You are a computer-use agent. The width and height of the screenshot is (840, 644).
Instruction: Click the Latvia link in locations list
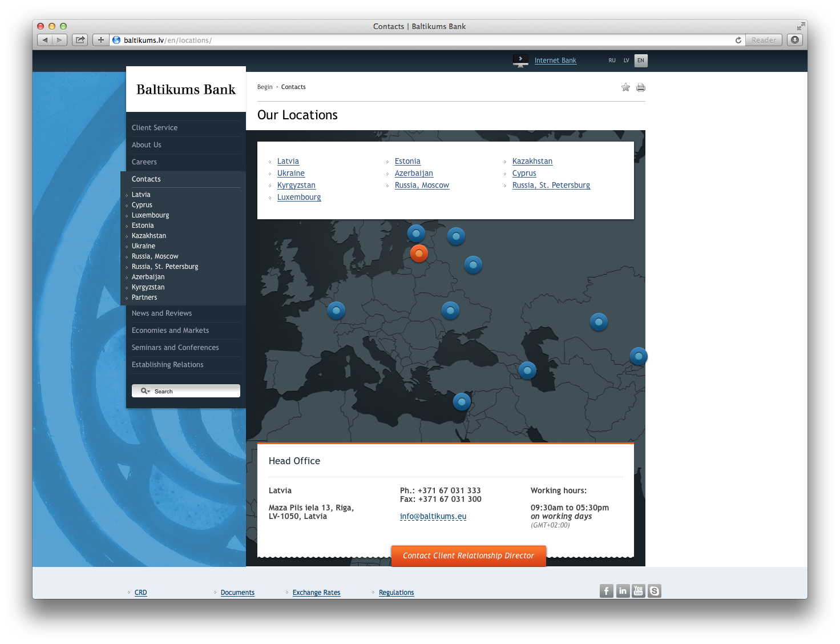[288, 162]
